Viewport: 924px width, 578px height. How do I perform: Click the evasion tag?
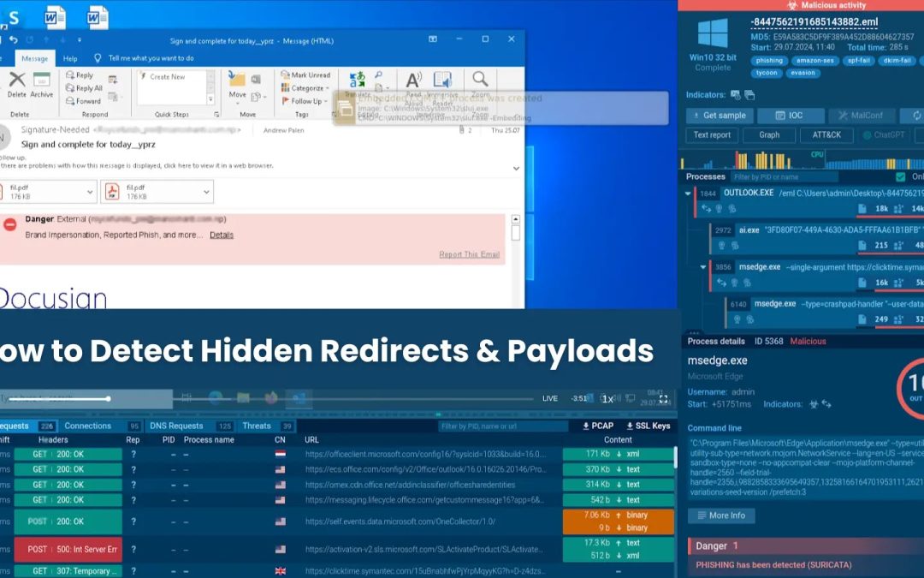pos(803,73)
